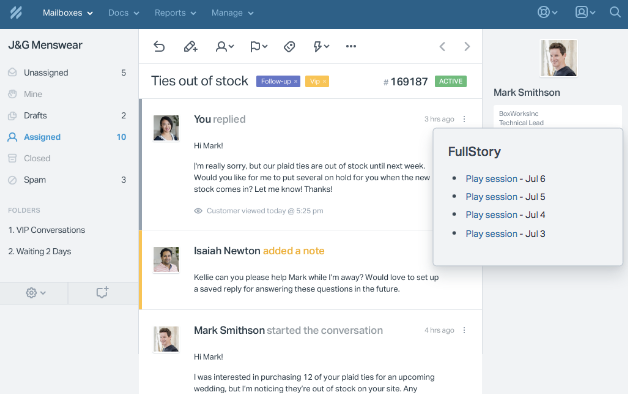
Task: Click the Unassigned inbox icon
Action: (12, 72)
